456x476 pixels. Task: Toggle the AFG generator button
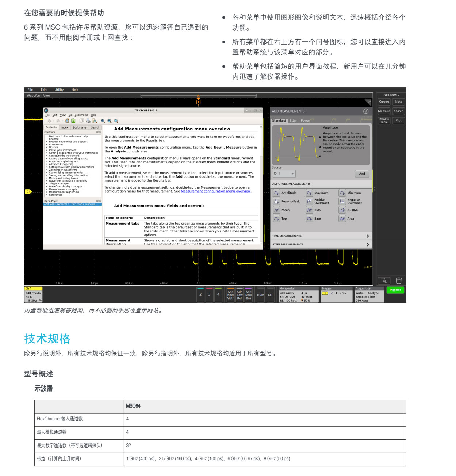point(271,295)
